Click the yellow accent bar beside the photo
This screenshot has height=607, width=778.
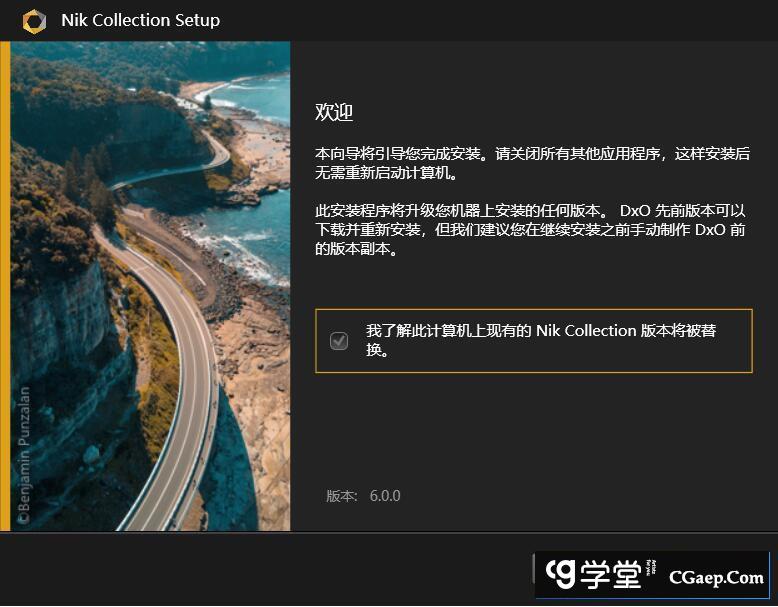coord(5,286)
